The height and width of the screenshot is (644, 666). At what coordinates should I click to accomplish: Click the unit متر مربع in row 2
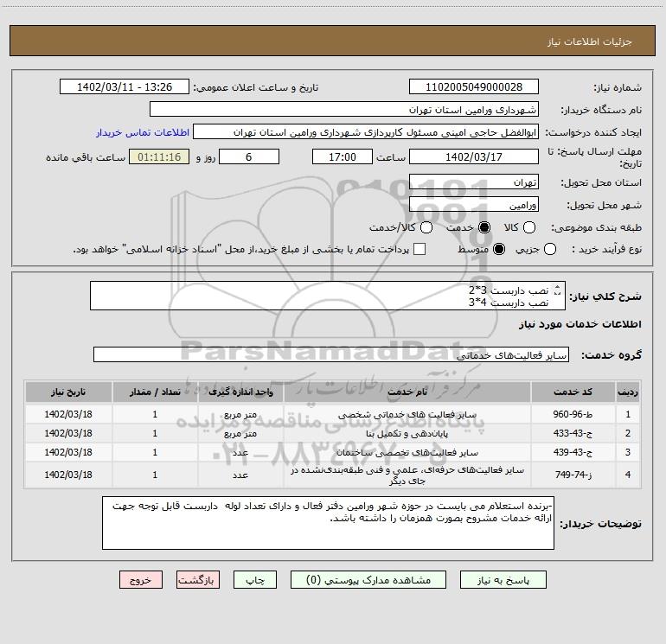240,433
